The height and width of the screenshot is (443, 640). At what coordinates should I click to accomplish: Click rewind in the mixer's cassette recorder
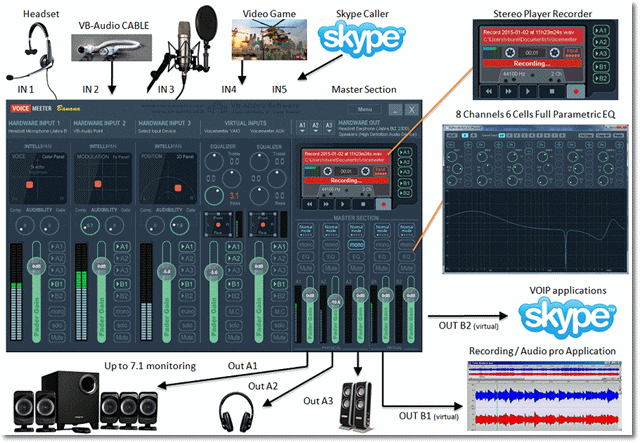309,204
